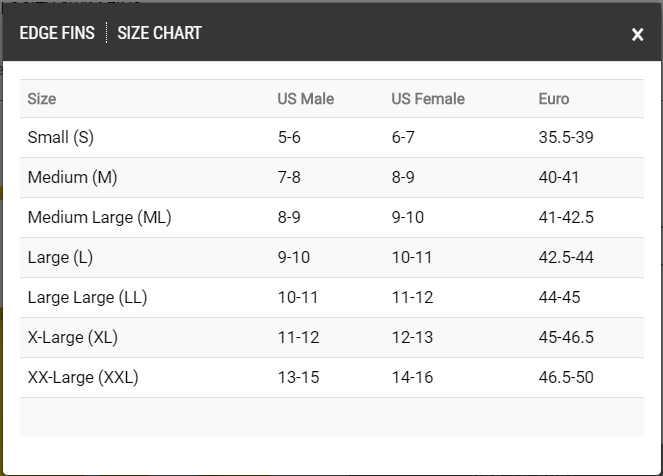Image resolution: width=663 pixels, height=476 pixels.
Task: Click Euro size 46.5-50 cell
Action: pos(566,377)
